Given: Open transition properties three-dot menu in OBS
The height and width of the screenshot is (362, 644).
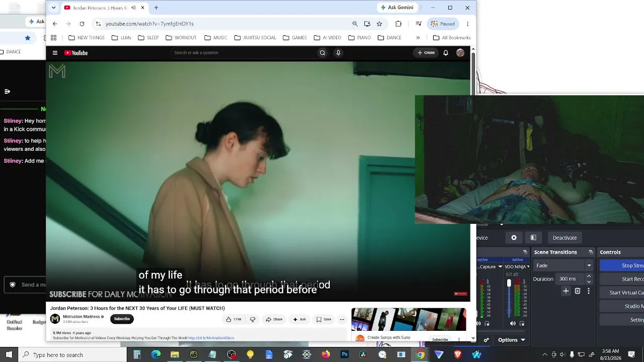Looking at the screenshot, I should click(589, 291).
